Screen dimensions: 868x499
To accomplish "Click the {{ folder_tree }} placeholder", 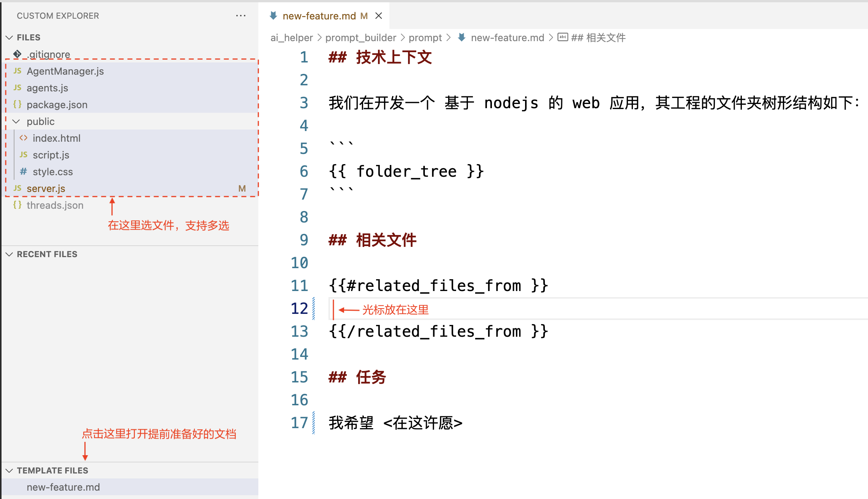I will pos(406,171).
